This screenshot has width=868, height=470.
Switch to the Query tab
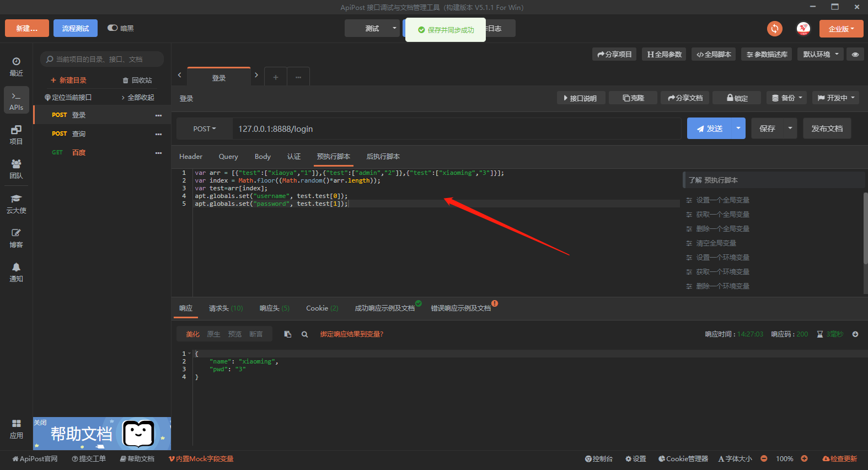click(x=228, y=157)
